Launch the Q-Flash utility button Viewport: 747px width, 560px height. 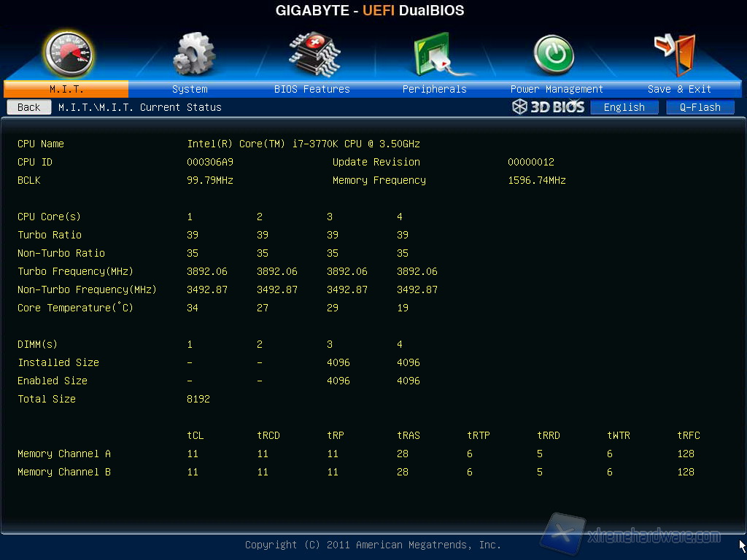coord(700,107)
